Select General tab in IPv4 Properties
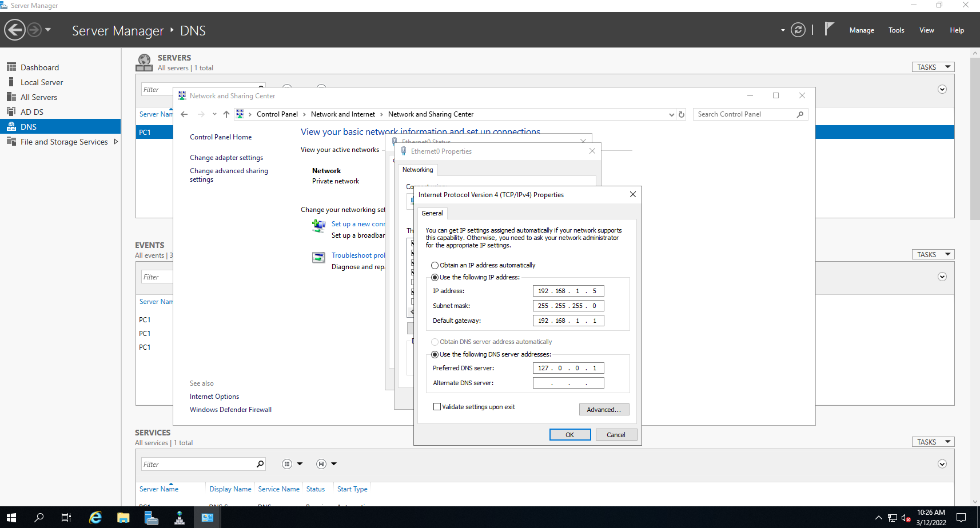The image size is (980, 528). click(x=432, y=213)
